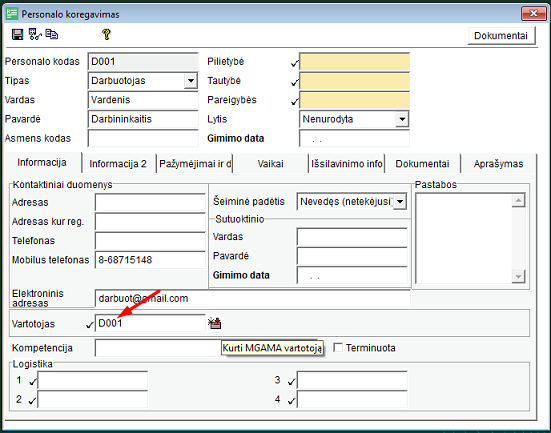Screen dimensions: 551x433
Task: Click the yellow Pilietybė field
Action: (x=355, y=62)
